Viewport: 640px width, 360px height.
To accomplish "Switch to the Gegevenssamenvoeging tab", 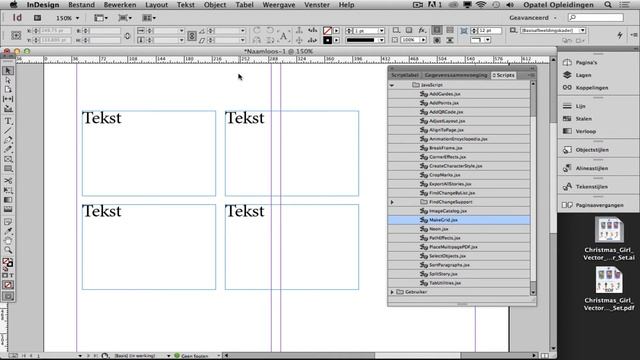I will pos(456,76).
